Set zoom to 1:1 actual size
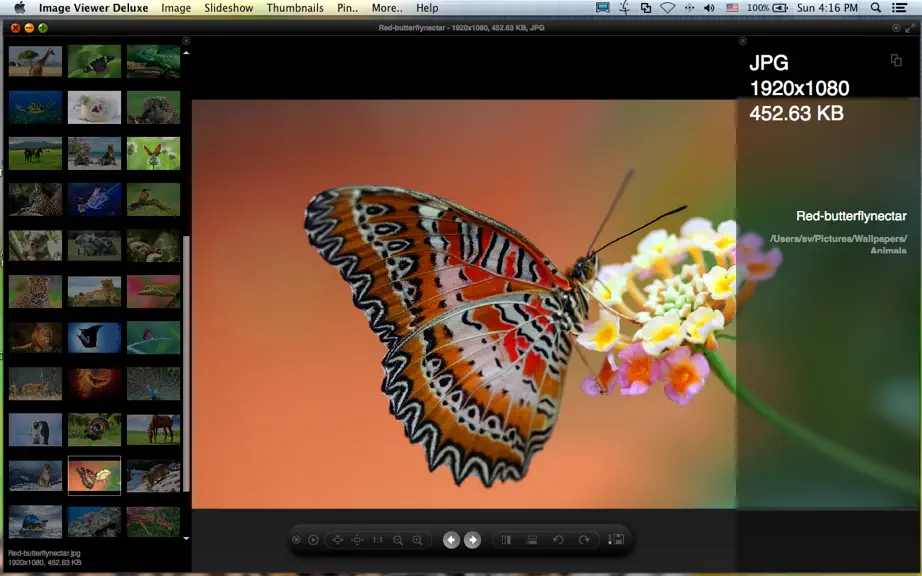This screenshot has height=576, width=922. coord(378,540)
